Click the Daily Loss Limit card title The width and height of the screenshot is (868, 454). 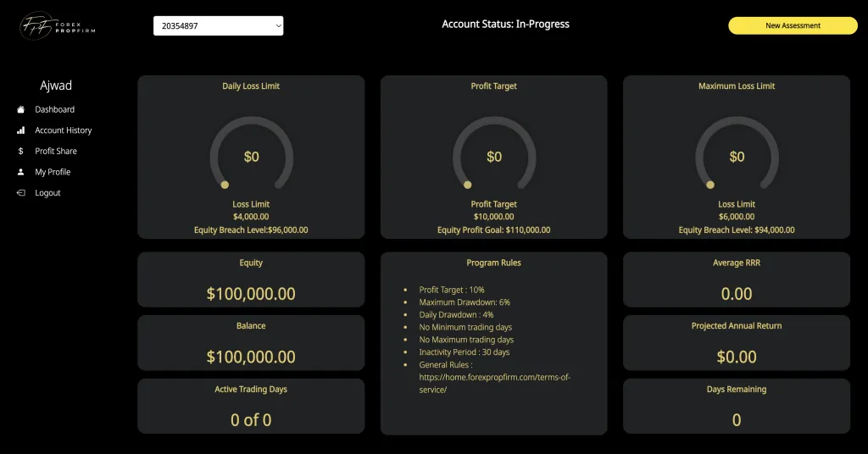pyautogui.click(x=251, y=86)
